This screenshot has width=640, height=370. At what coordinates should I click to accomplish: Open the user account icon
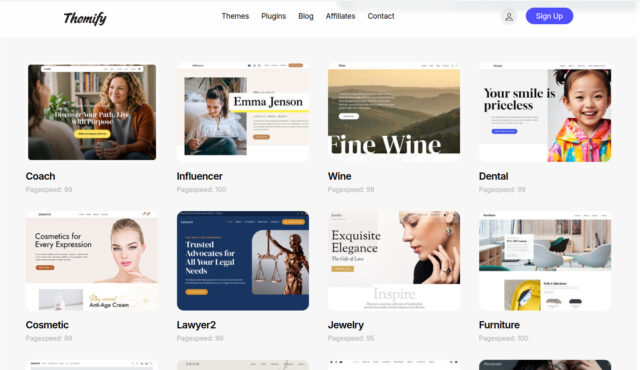[509, 17]
